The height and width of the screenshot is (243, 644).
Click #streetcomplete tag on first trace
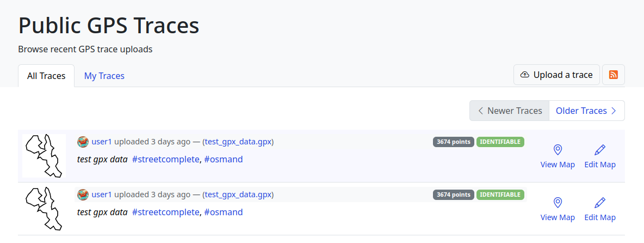[x=166, y=159]
